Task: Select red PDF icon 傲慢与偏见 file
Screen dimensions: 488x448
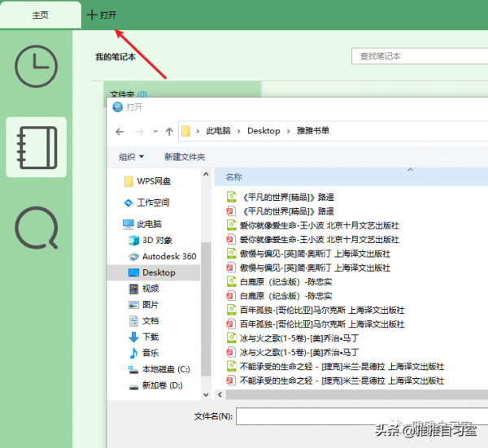Action: click(x=308, y=267)
